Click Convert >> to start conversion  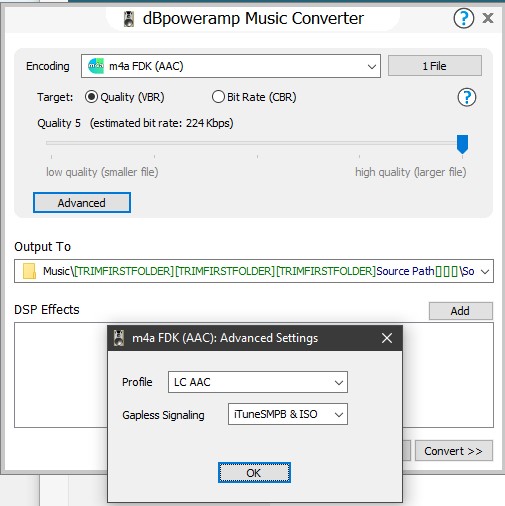click(x=453, y=451)
